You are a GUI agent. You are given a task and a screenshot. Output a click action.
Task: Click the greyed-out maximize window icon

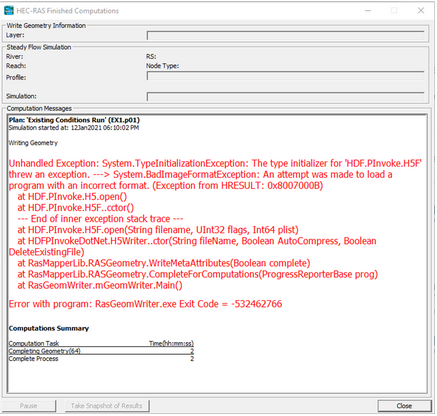coord(394,11)
